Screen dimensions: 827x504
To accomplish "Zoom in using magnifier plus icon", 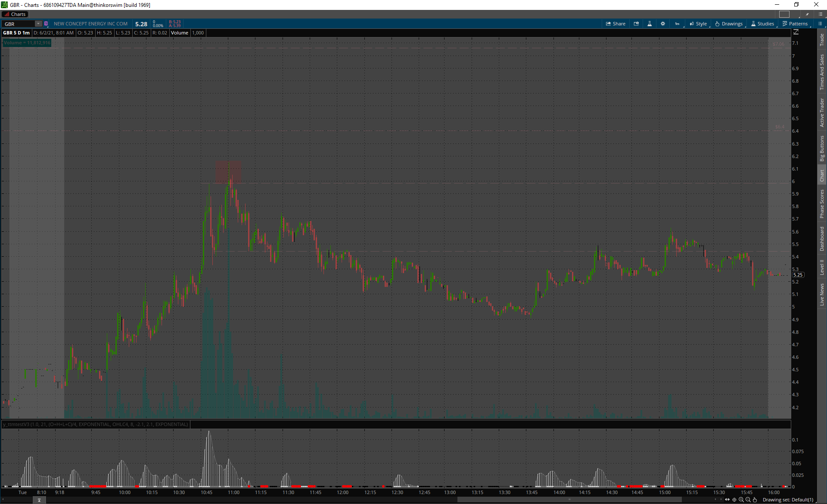I will [741, 500].
